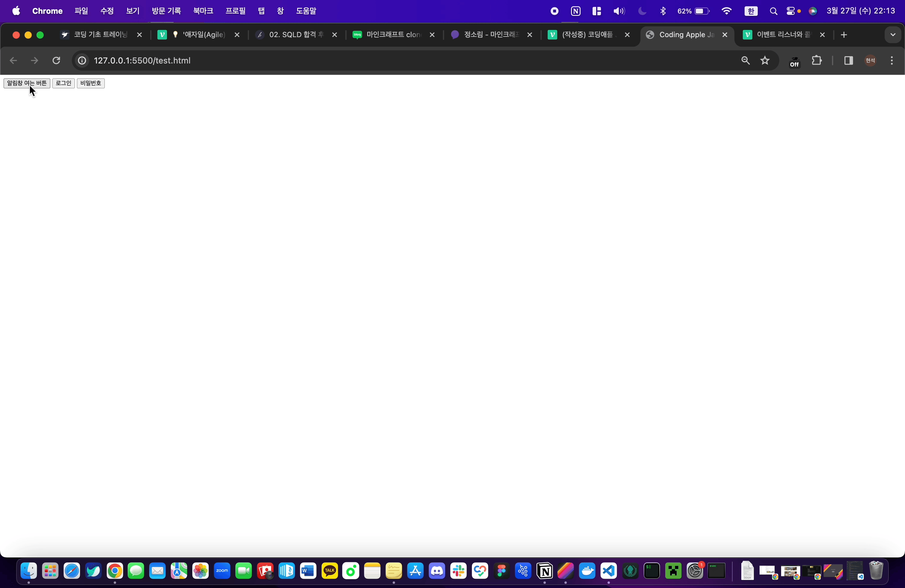Open the 북마크 menu

(x=203, y=11)
